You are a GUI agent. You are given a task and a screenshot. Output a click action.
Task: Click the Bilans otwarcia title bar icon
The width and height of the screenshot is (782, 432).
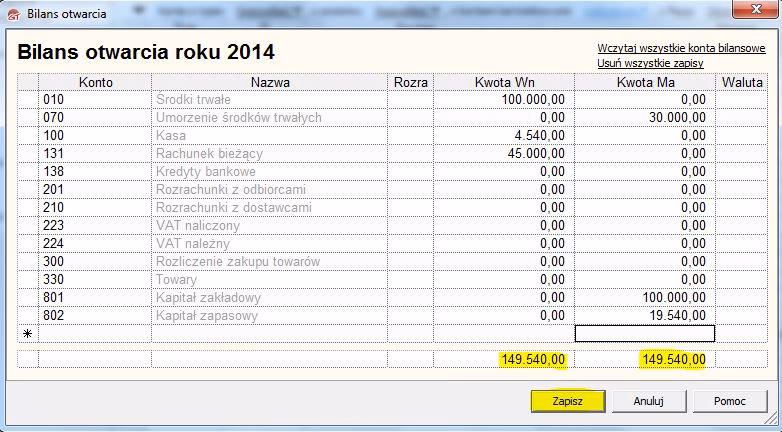pyautogui.click(x=13, y=14)
